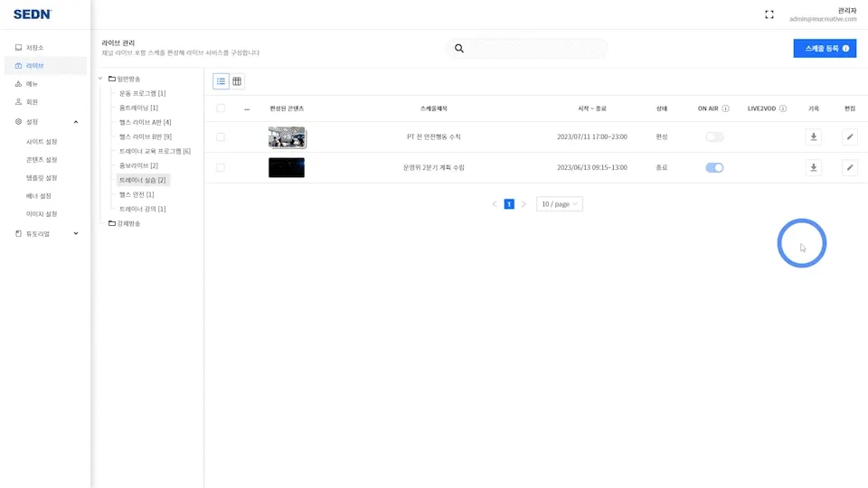The height and width of the screenshot is (488, 868).
Task: Click the 시작 ~ 종료 column header
Action: click(591, 108)
